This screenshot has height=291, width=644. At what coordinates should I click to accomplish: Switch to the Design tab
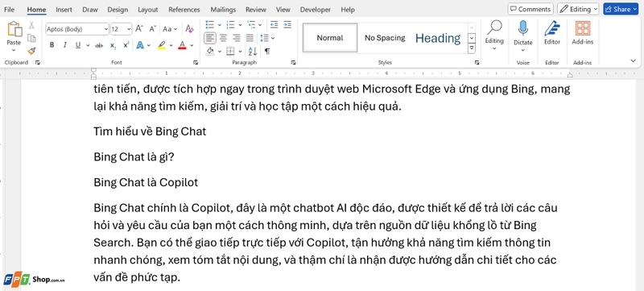tap(118, 9)
